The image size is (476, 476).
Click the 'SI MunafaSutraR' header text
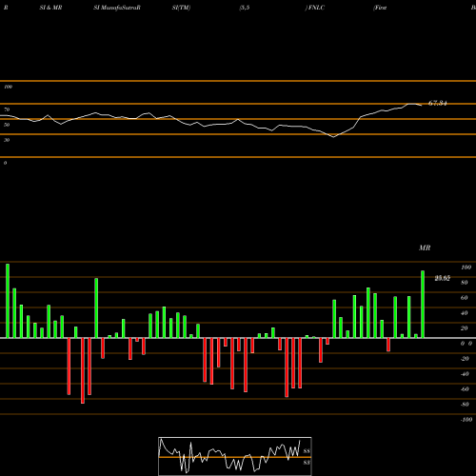point(117,8)
